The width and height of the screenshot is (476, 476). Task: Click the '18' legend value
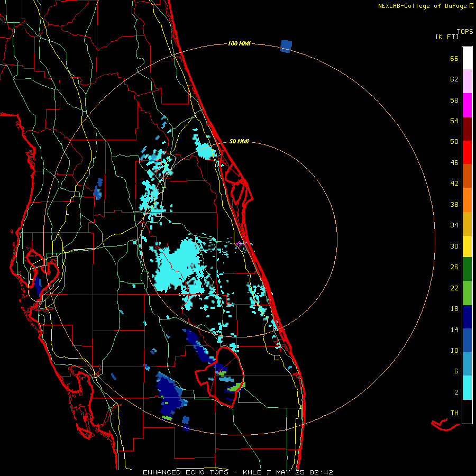[x=454, y=309]
